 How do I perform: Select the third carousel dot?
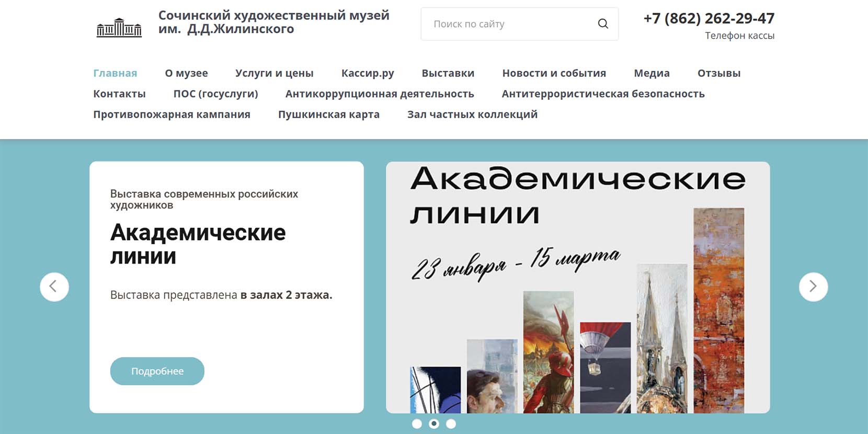coord(451,424)
